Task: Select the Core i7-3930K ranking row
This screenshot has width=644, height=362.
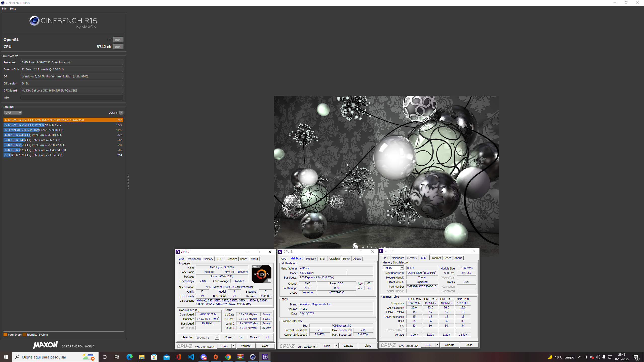Action: pyautogui.click(x=63, y=130)
